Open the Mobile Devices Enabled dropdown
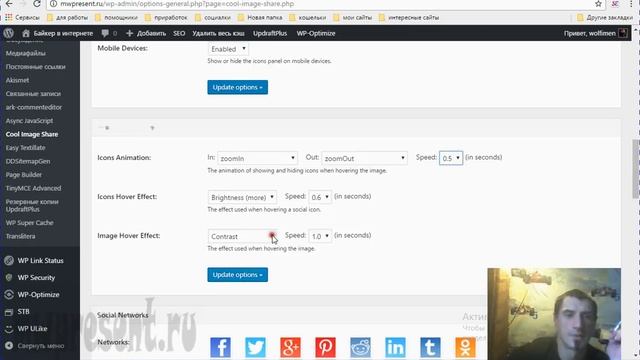640x360 pixels. coord(228,49)
